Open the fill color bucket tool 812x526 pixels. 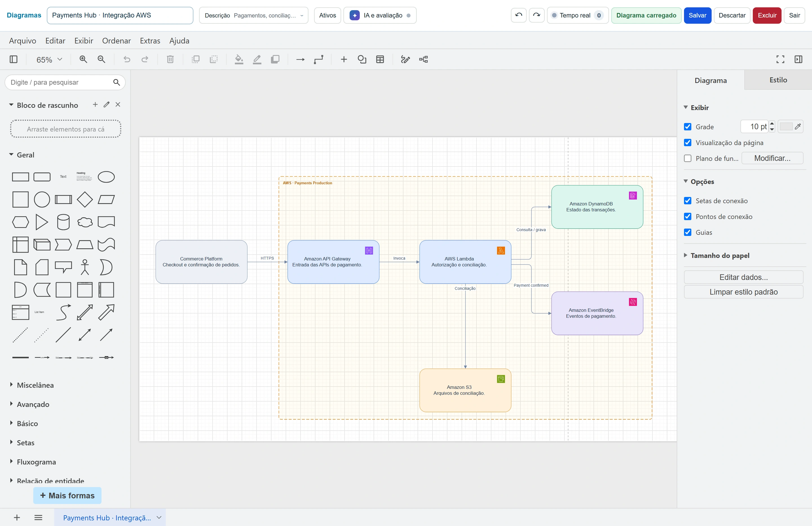tap(239, 60)
